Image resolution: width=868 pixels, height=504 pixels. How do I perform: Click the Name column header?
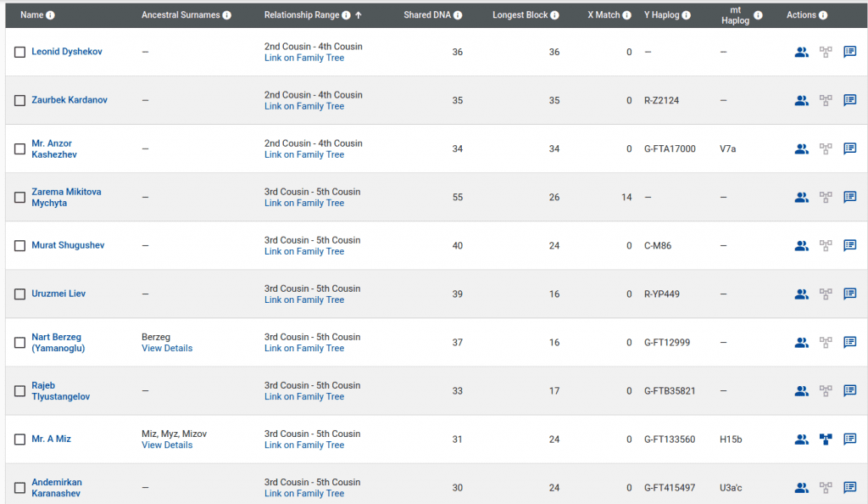[x=31, y=15]
